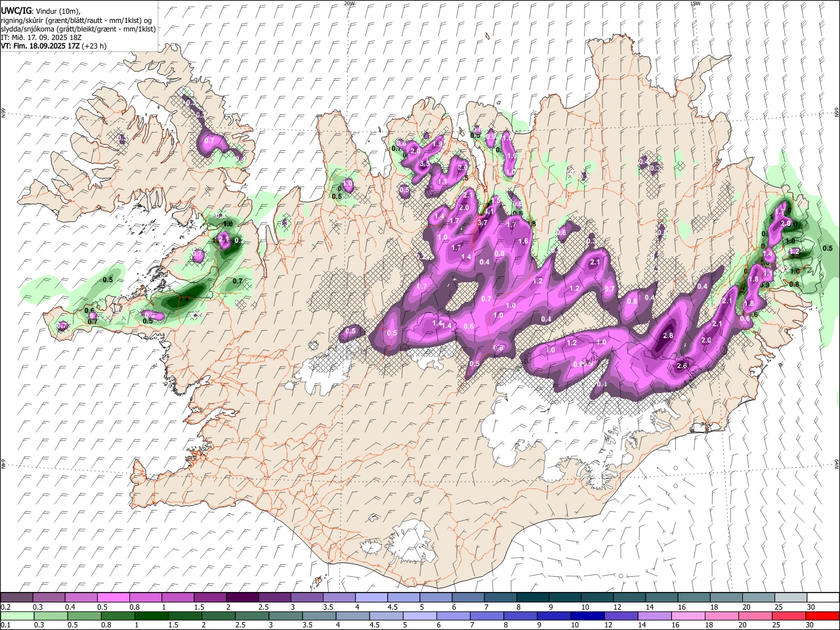Click the '15W' longitude label at the top edge
Viewport: 840px width, 630px height.
[x=695, y=3]
